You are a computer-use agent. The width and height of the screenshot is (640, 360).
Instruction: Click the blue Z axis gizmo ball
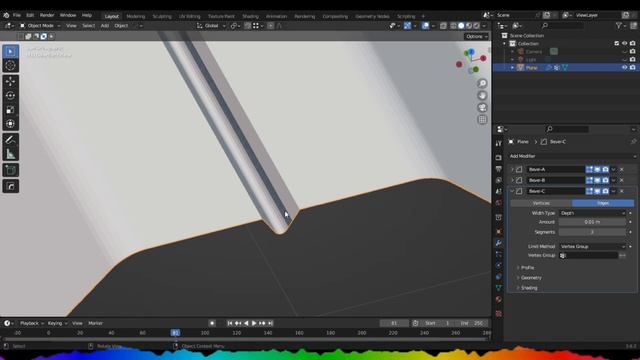point(471,52)
